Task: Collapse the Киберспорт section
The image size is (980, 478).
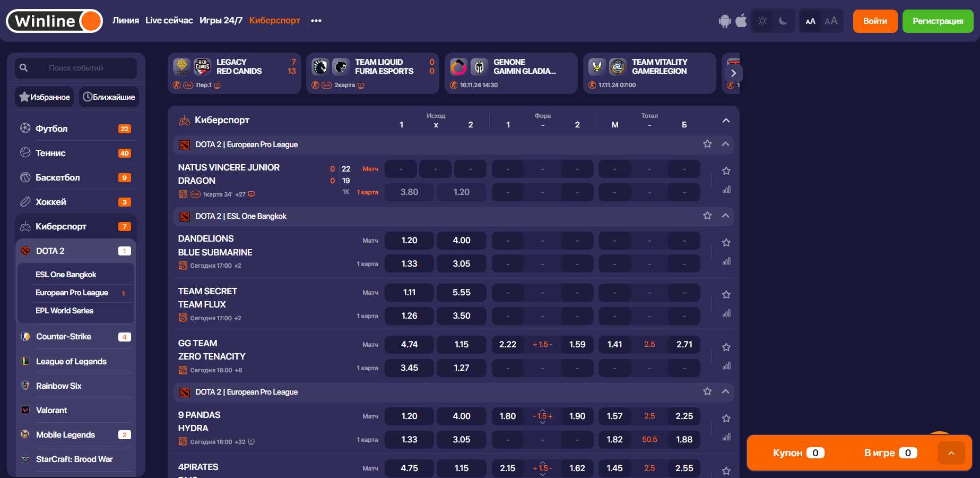Action: (726, 121)
